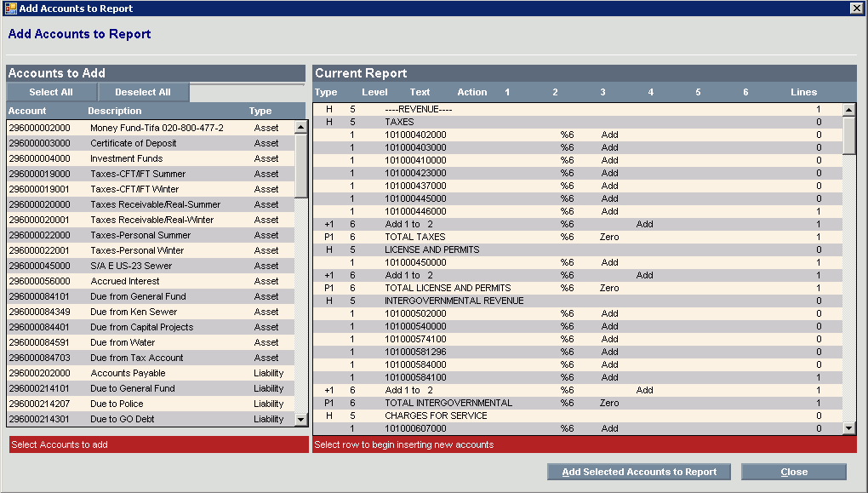Click Current Report scrollbar down arrow
This screenshot has width=868, height=493.
click(848, 427)
